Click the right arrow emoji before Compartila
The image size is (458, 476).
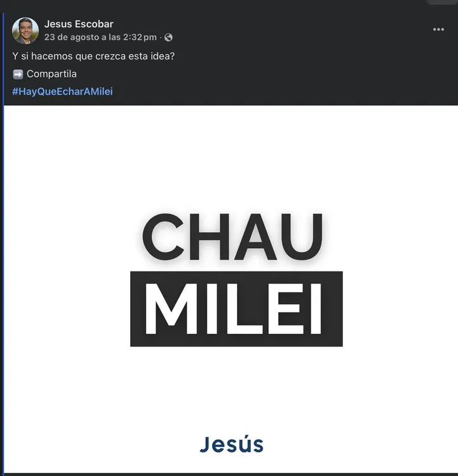[x=18, y=74]
